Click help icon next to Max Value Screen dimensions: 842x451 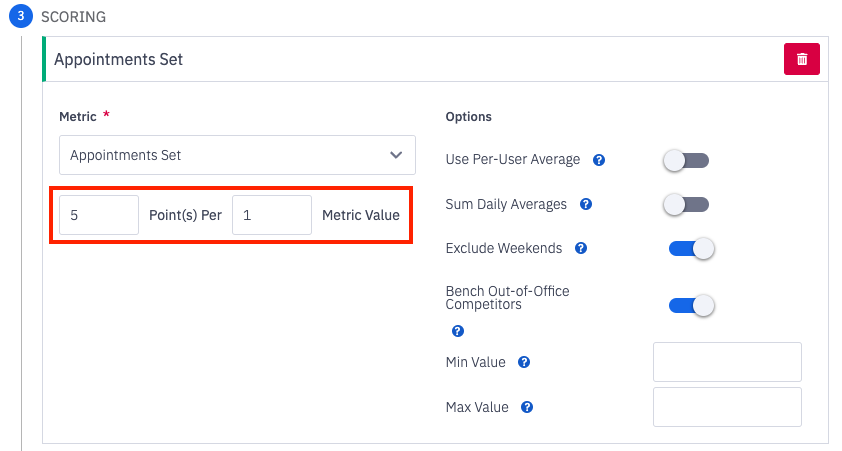tap(527, 407)
